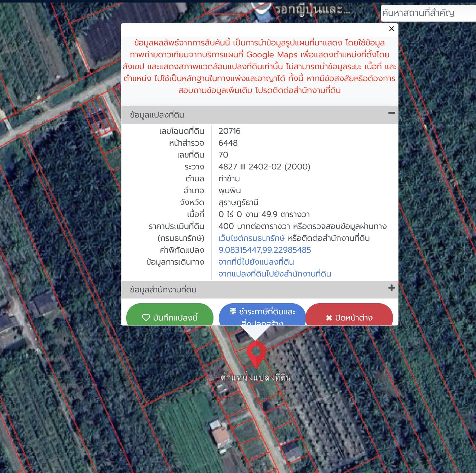Image resolution: width=476 pixels, height=473 pixels.
Task: Click the ตำแหน่งแปลงที่ดิน map label
Action: pyautogui.click(x=256, y=378)
